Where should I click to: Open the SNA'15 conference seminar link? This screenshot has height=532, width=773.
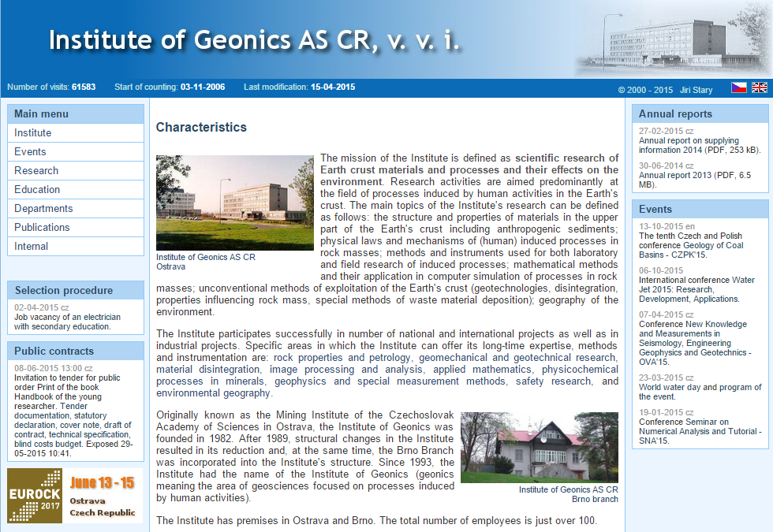point(700,431)
